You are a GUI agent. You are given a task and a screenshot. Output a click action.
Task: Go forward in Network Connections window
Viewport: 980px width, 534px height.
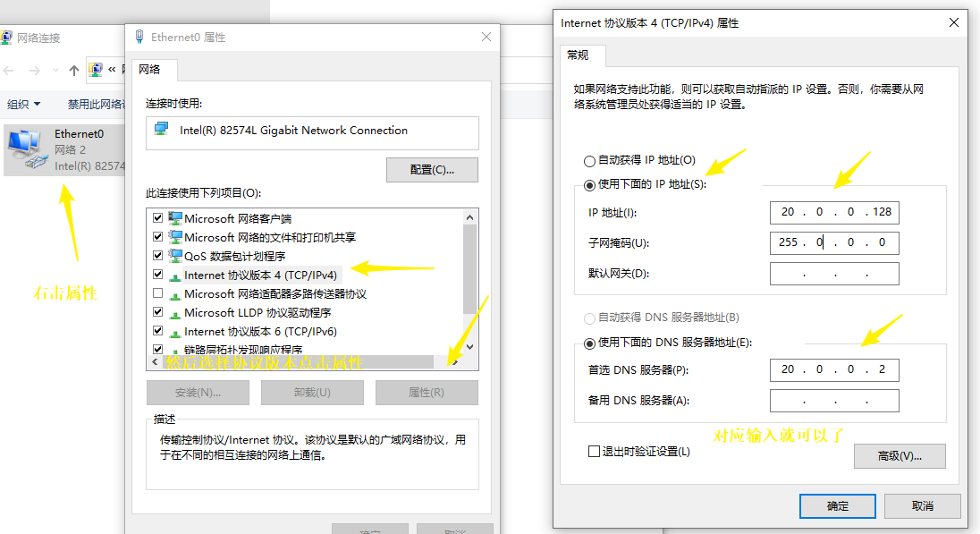[x=35, y=71]
